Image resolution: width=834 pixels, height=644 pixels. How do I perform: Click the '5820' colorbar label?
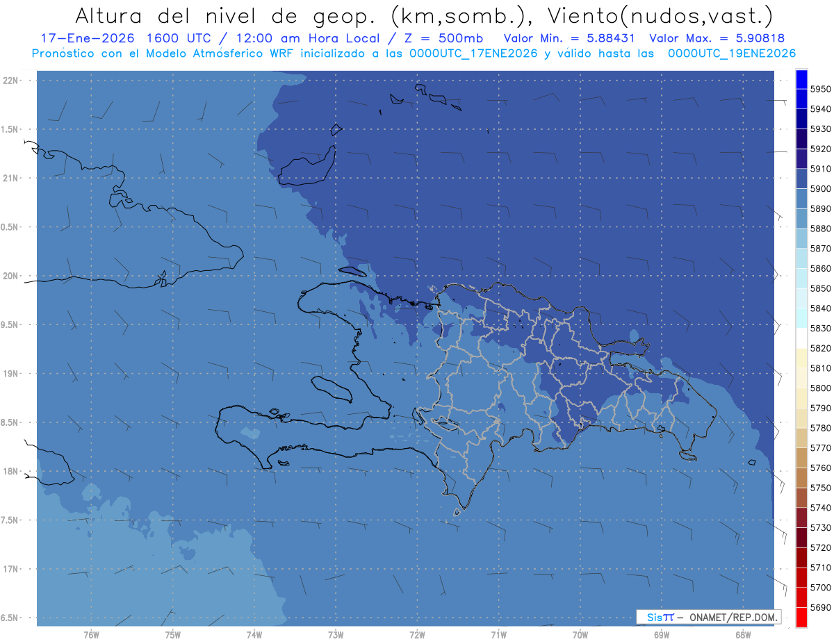point(820,348)
